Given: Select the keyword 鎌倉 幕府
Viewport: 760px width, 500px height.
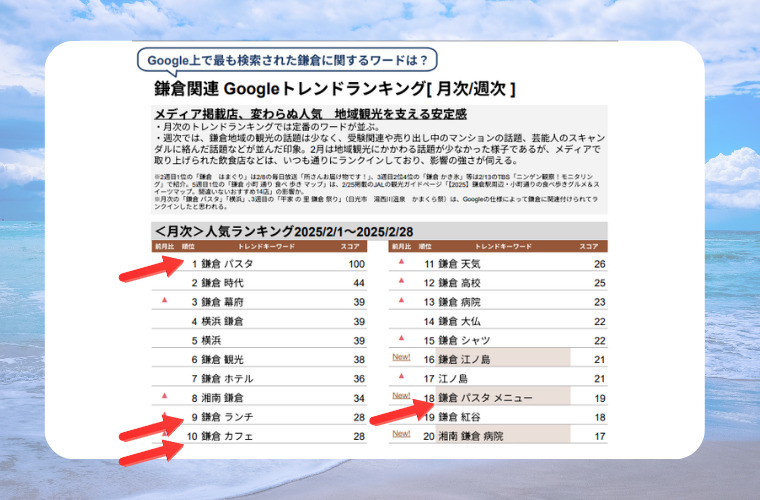Looking at the screenshot, I should (222, 302).
